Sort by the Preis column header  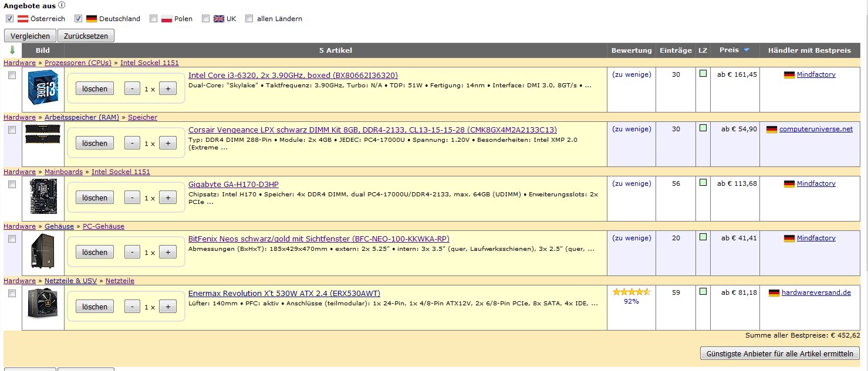pos(729,50)
